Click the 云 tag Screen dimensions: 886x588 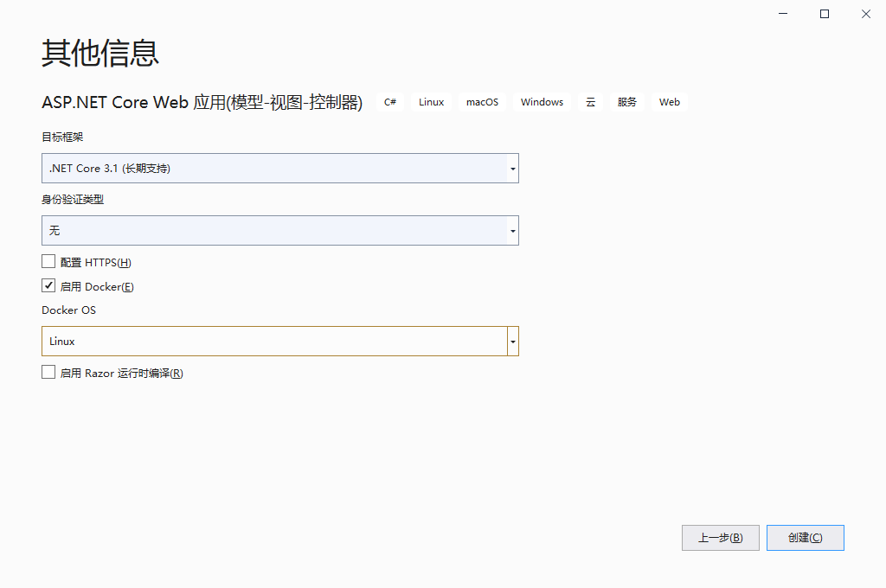click(x=590, y=102)
